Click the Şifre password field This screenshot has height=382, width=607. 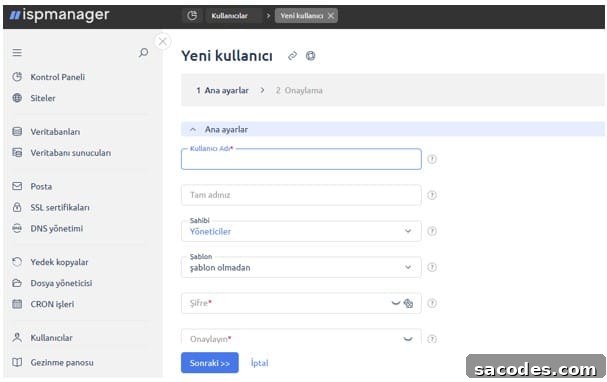(301, 303)
